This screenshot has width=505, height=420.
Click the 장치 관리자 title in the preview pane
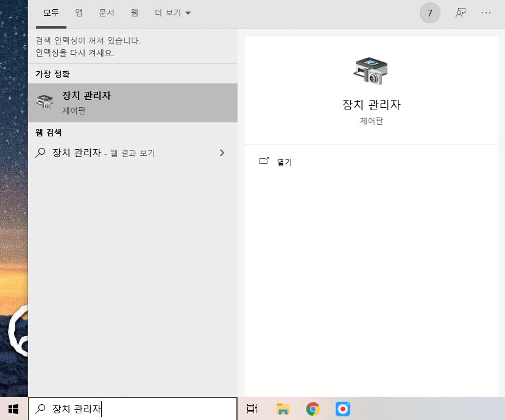(x=372, y=105)
